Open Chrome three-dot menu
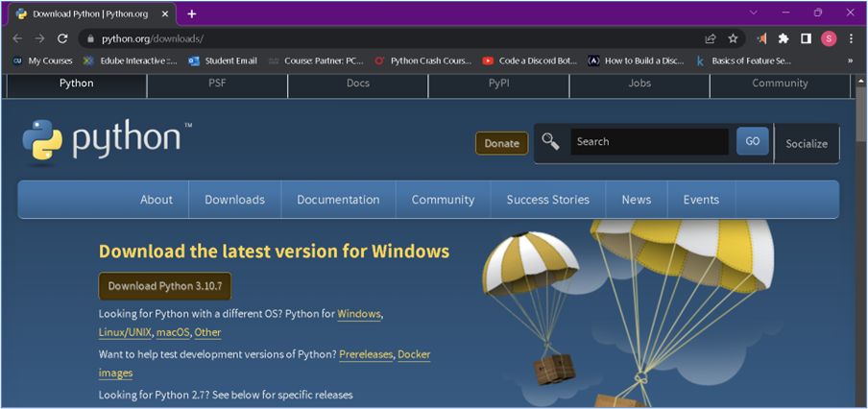Image resolution: width=868 pixels, height=409 pixels. 852,38
